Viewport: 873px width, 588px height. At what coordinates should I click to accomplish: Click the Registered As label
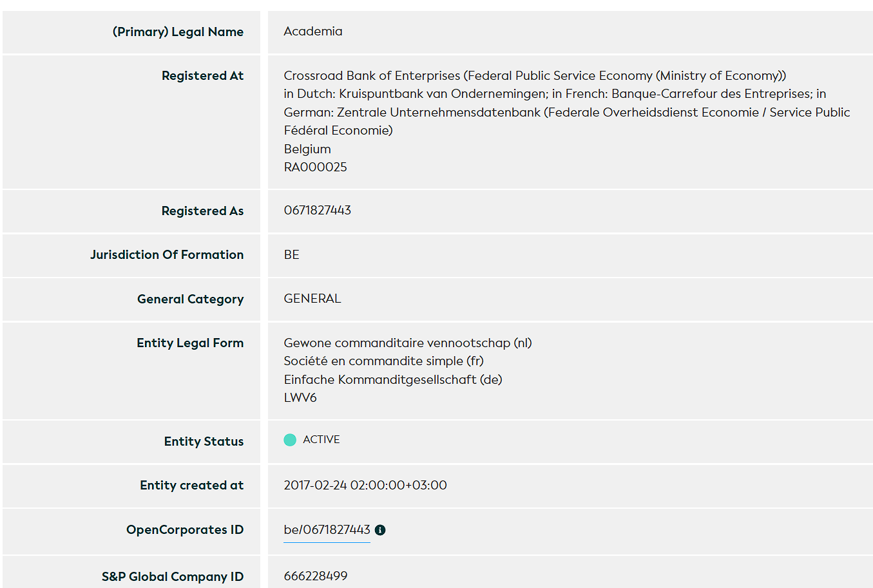pos(202,211)
